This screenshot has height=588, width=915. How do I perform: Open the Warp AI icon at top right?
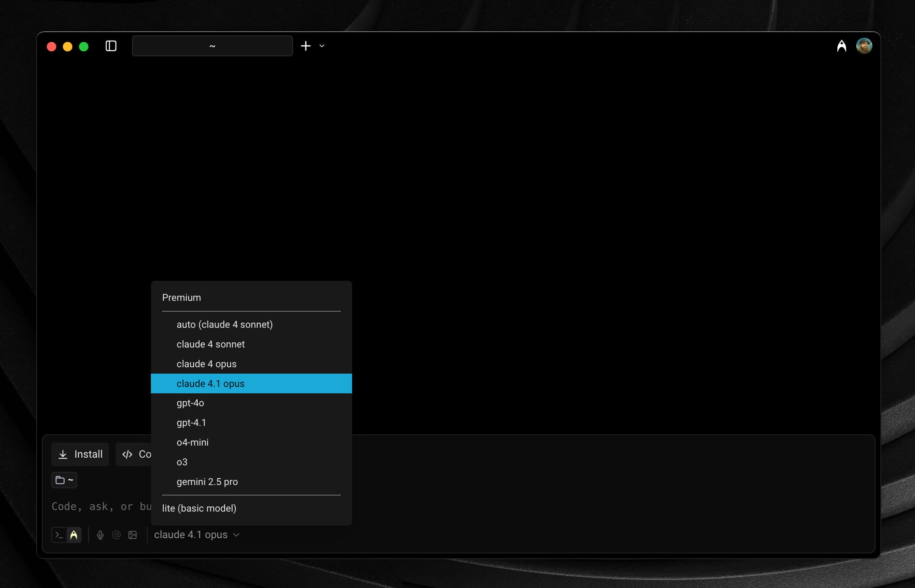point(841,46)
